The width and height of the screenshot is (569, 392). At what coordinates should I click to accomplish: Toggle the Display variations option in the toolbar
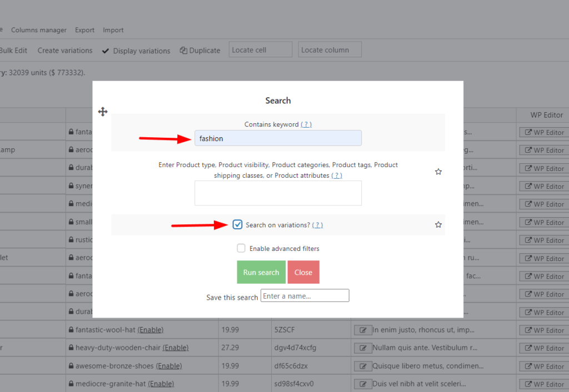coord(136,51)
